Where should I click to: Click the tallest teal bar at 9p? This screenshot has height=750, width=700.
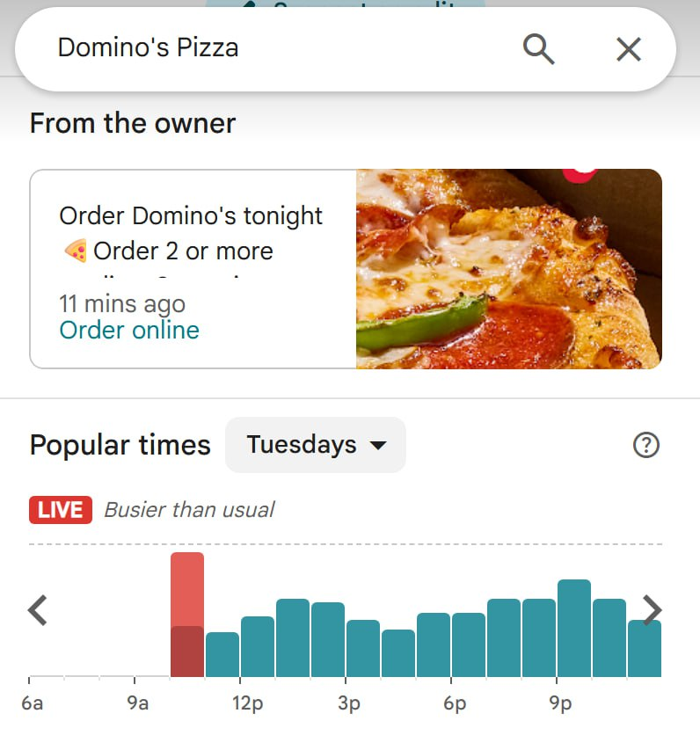(x=574, y=628)
